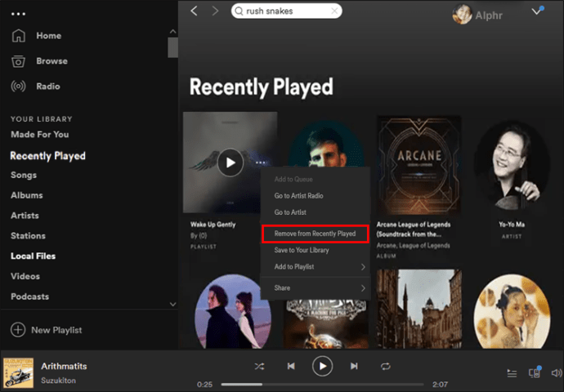The width and height of the screenshot is (564, 392).
Task: Click inside the rush snakes search field
Action: pos(286,11)
